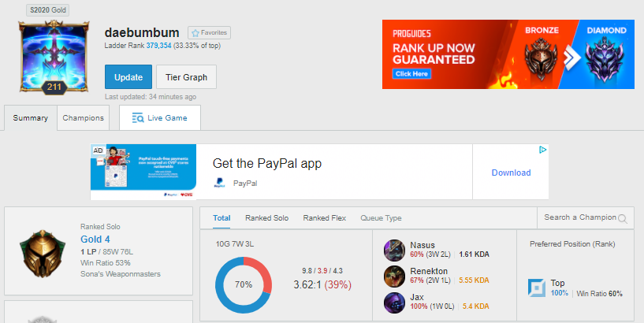The image size is (644, 323).
Task: Open ladder rank 379,354 link
Action: tap(158, 46)
